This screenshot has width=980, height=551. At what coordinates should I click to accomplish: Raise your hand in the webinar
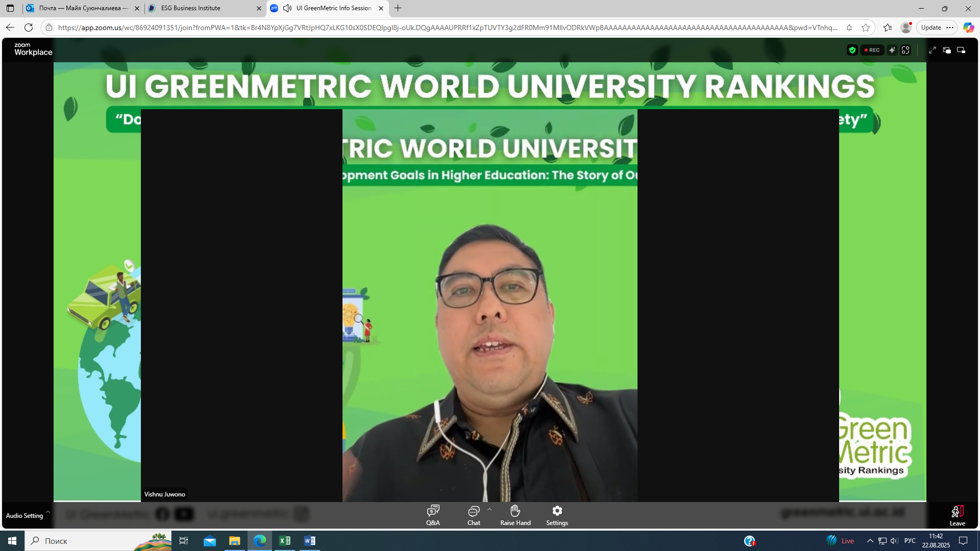pos(515,515)
